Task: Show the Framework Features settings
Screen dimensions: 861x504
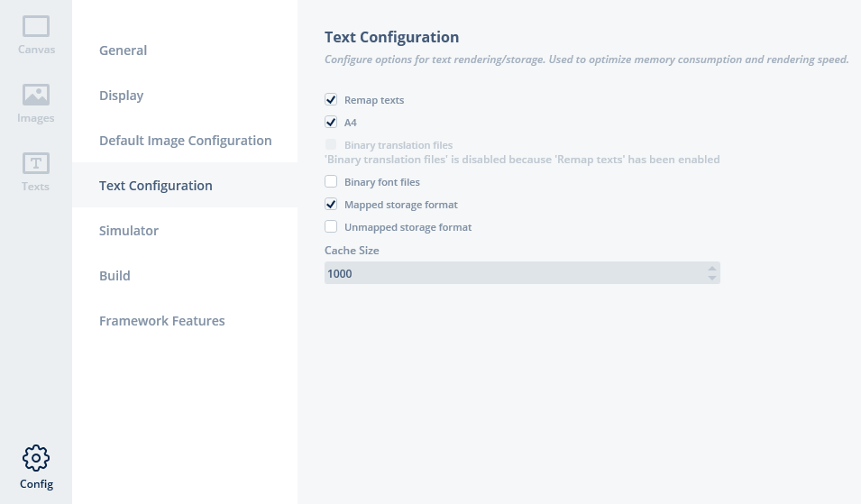Action: [x=162, y=321]
